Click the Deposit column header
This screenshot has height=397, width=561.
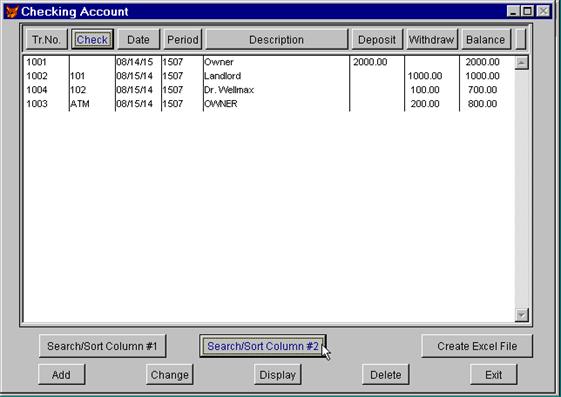pos(377,39)
